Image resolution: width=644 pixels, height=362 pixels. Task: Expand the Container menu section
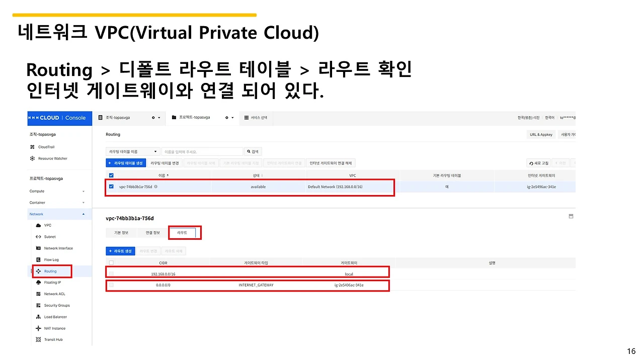84,203
